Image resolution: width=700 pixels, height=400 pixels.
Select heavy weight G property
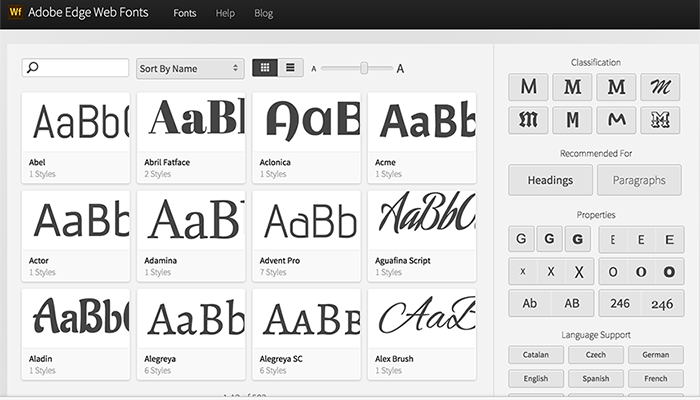tap(578, 239)
